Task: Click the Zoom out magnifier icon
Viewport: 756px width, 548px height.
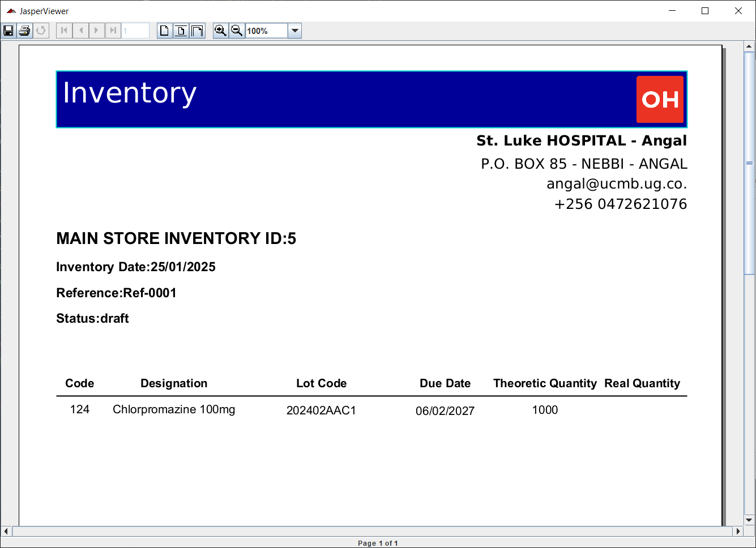Action: [x=237, y=31]
